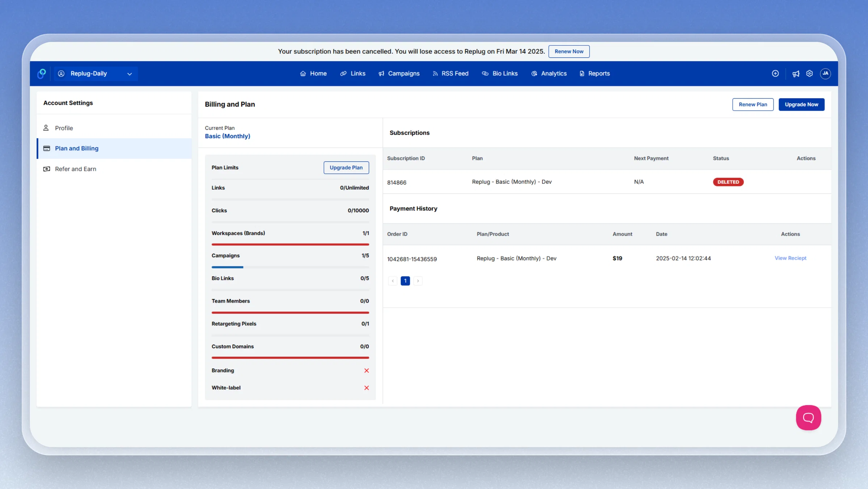Open the Analytics nav item
Image resolution: width=868 pixels, height=489 pixels.
tap(549, 73)
